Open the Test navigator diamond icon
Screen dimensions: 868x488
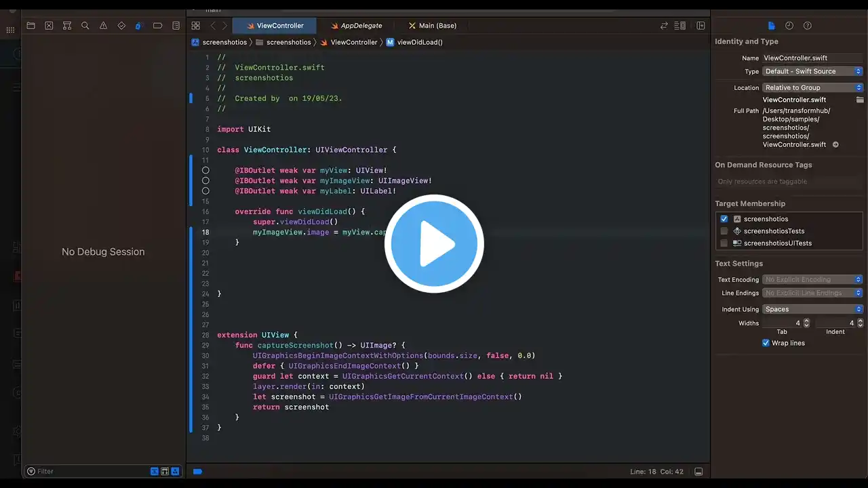[121, 26]
